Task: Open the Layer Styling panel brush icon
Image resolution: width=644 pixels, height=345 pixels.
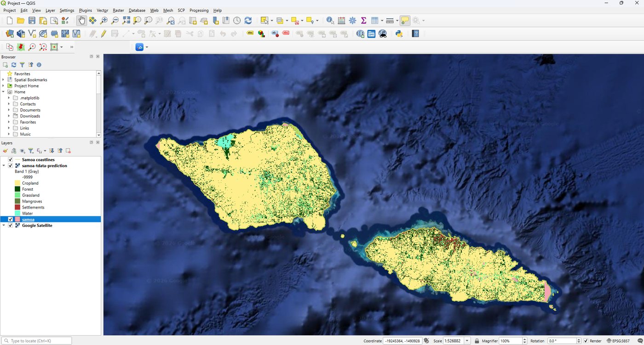Action: point(6,151)
